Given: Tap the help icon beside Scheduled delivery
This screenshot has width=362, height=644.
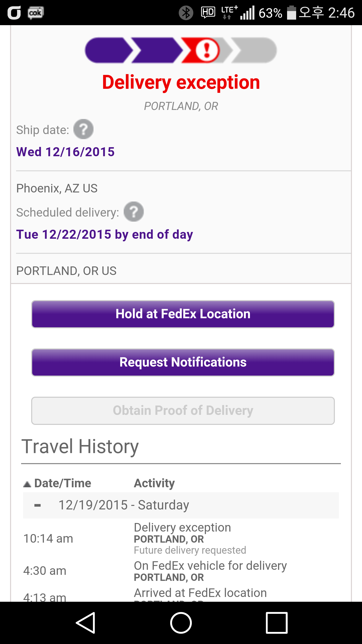Looking at the screenshot, I should [134, 212].
